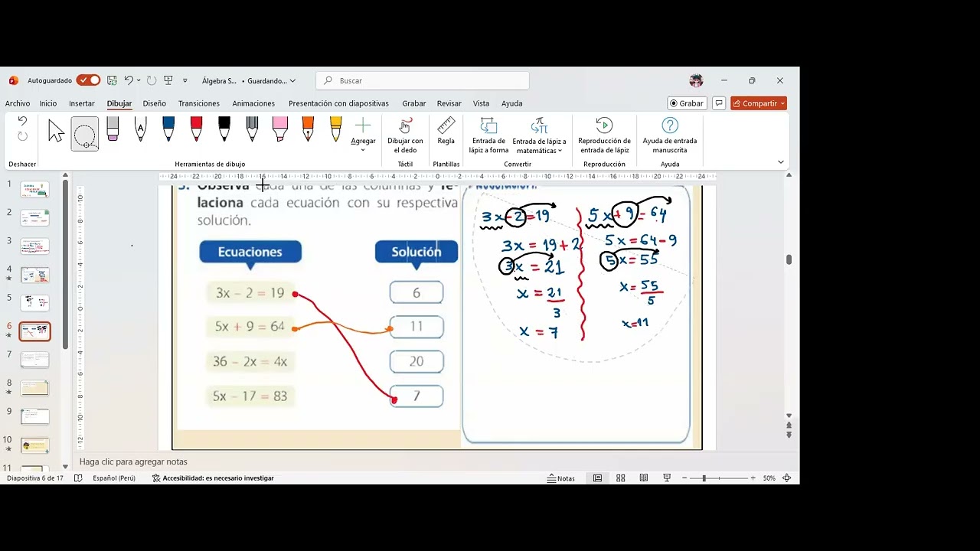This screenshot has height=551, width=980.
Task: Select slide 10 thumbnail
Action: tap(35, 445)
